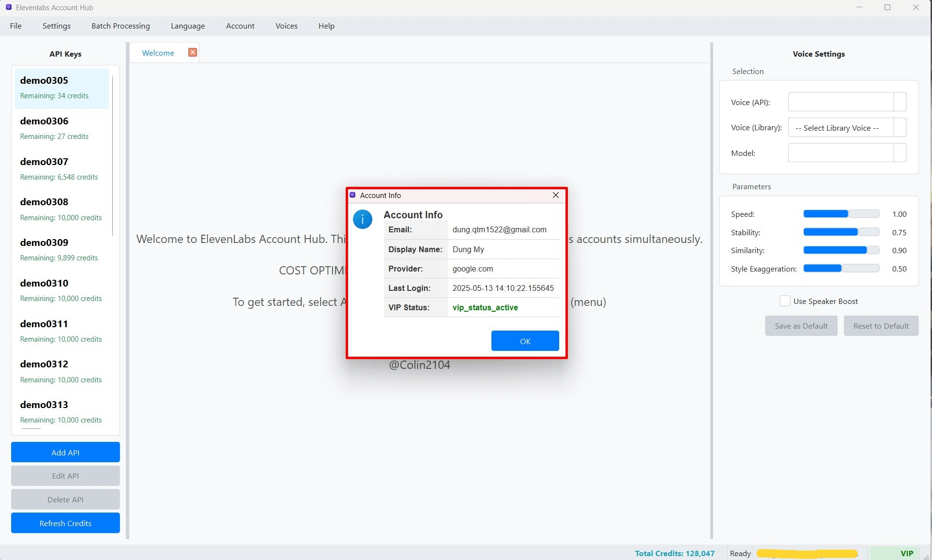
Task: Select the demo0308 API key
Action: (x=61, y=210)
